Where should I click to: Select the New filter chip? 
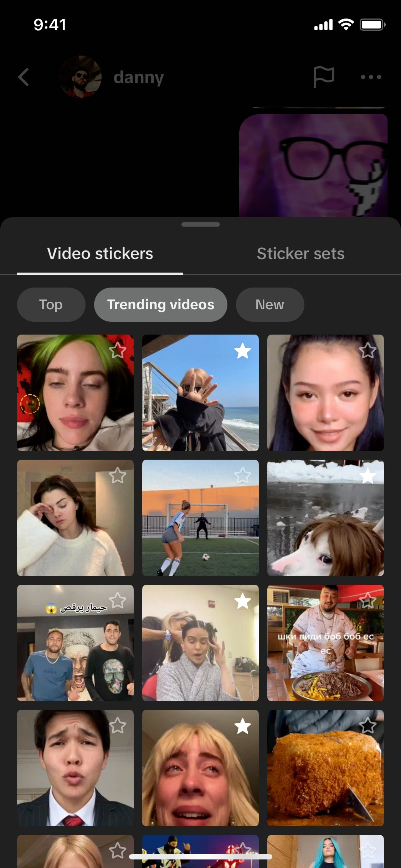point(270,305)
